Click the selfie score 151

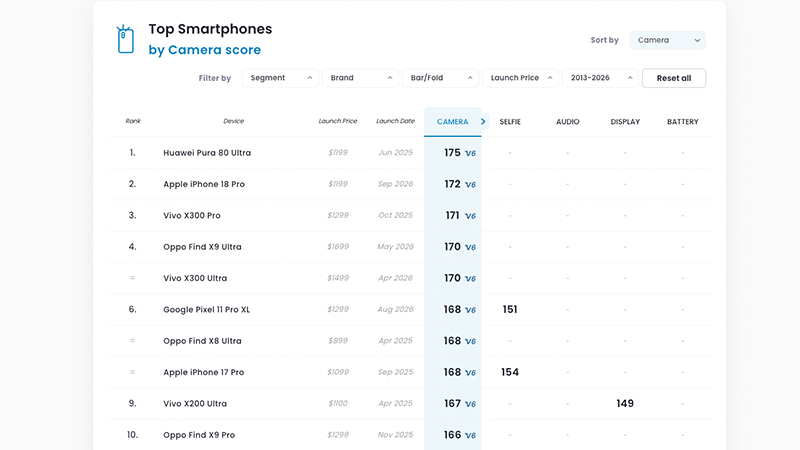510,310
